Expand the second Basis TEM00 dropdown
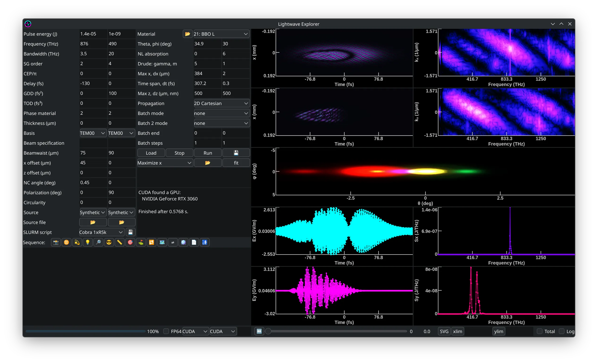The image size is (598, 364). (122, 133)
